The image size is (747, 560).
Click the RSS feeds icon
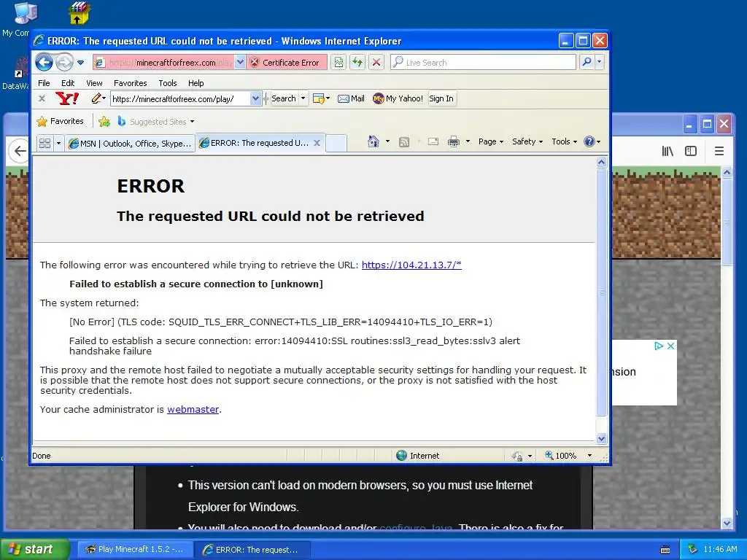coord(404,142)
